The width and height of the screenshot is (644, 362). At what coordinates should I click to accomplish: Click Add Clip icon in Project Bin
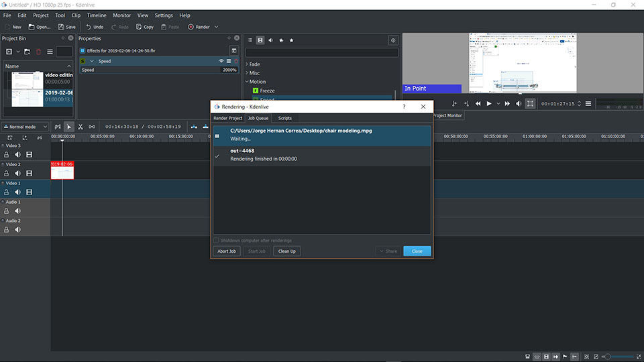click(9, 52)
